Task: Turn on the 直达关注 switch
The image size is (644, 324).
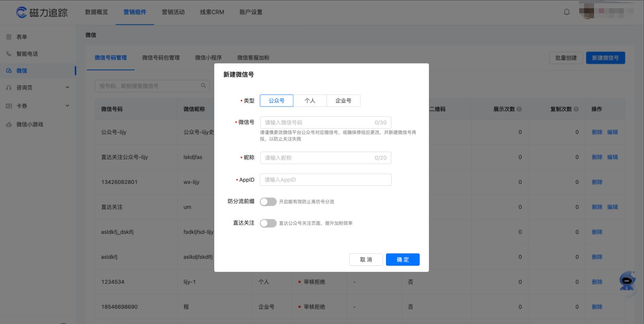Action: coord(268,223)
